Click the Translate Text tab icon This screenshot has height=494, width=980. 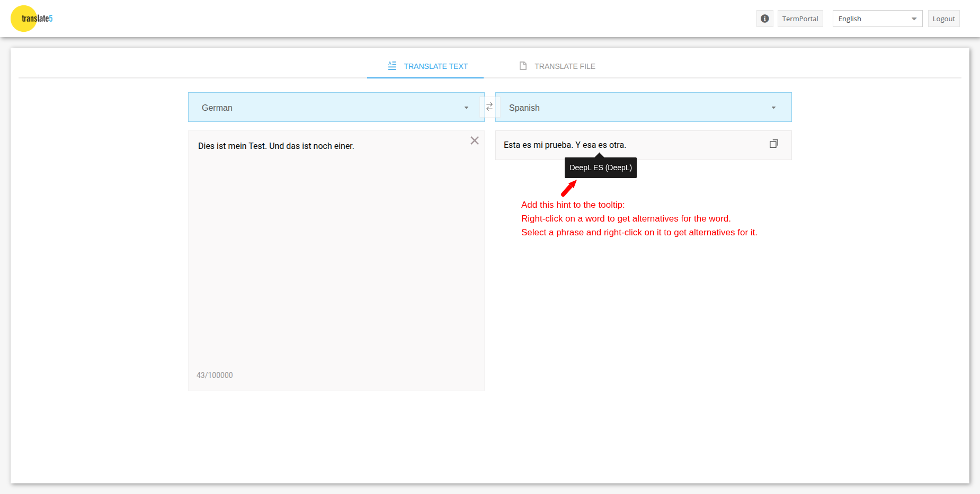[392, 66]
